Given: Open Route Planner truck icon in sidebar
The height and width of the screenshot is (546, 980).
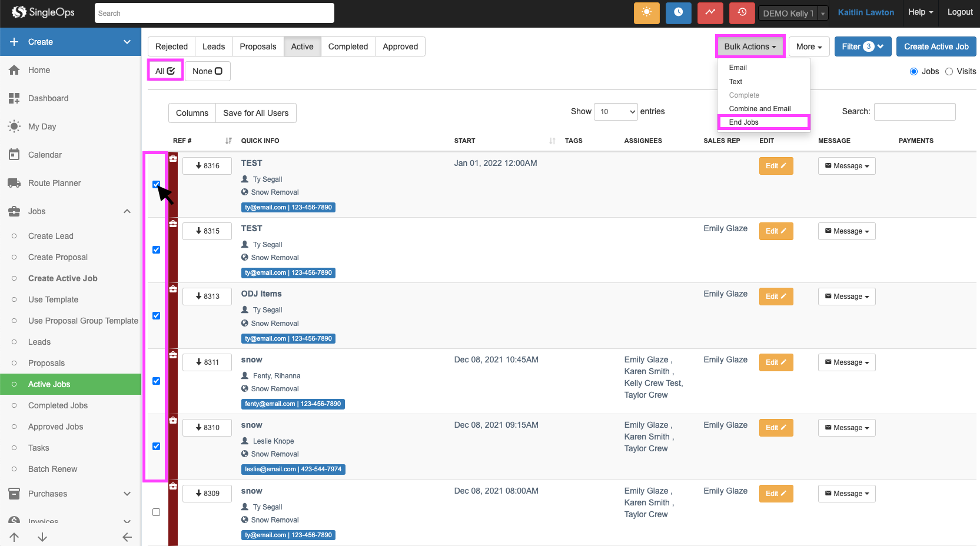Looking at the screenshot, I should (14, 183).
